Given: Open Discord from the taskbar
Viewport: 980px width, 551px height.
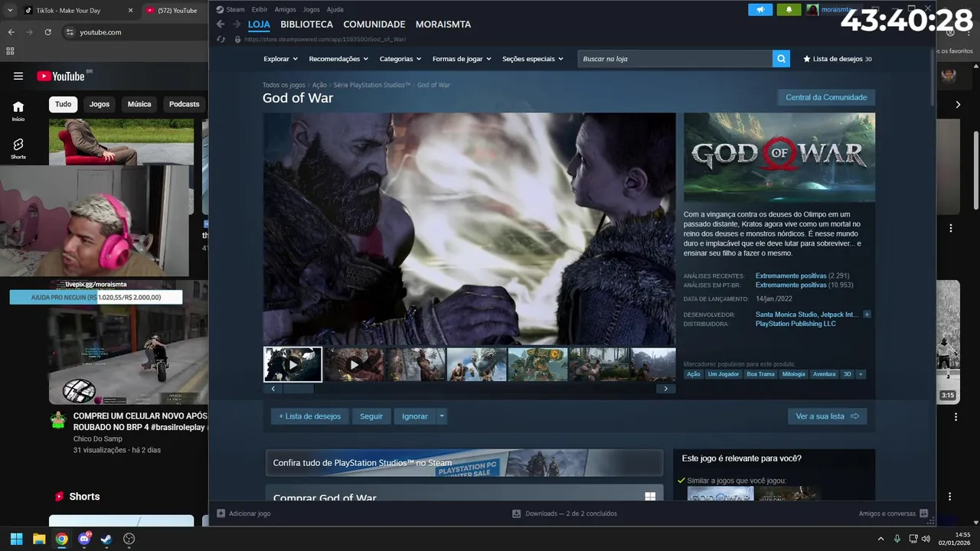Looking at the screenshot, I should [x=84, y=539].
